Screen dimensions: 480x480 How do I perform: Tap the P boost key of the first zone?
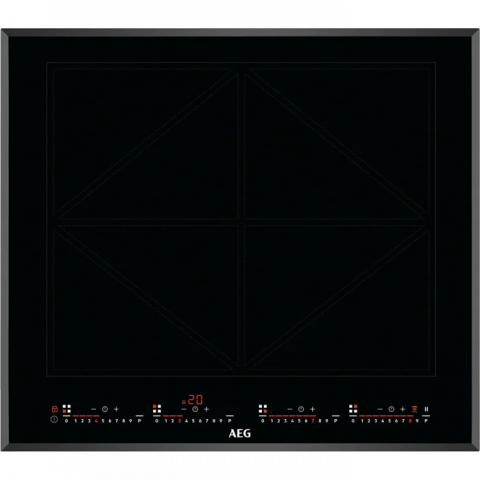click(x=140, y=421)
